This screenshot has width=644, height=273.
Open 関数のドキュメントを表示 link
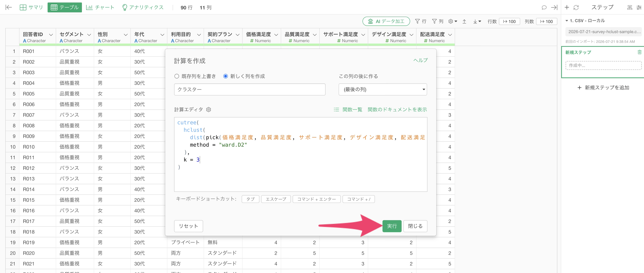(397, 109)
